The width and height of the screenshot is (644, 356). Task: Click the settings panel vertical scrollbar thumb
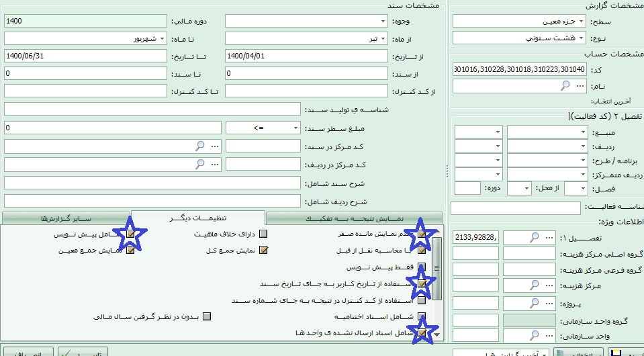click(x=437, y=269)
